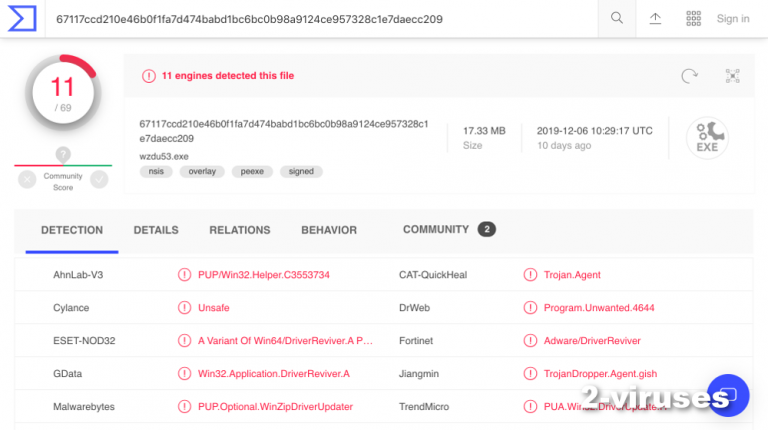Click the '2019-12-06 10:29:17 UTC' timestamp
This screenshot has height=430, width=768.
click(595, 131)
